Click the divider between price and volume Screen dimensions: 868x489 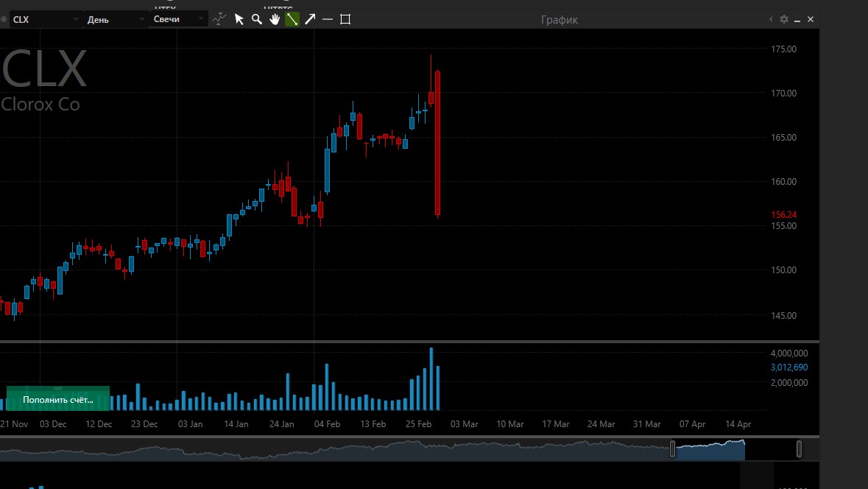tap(409, 342)
